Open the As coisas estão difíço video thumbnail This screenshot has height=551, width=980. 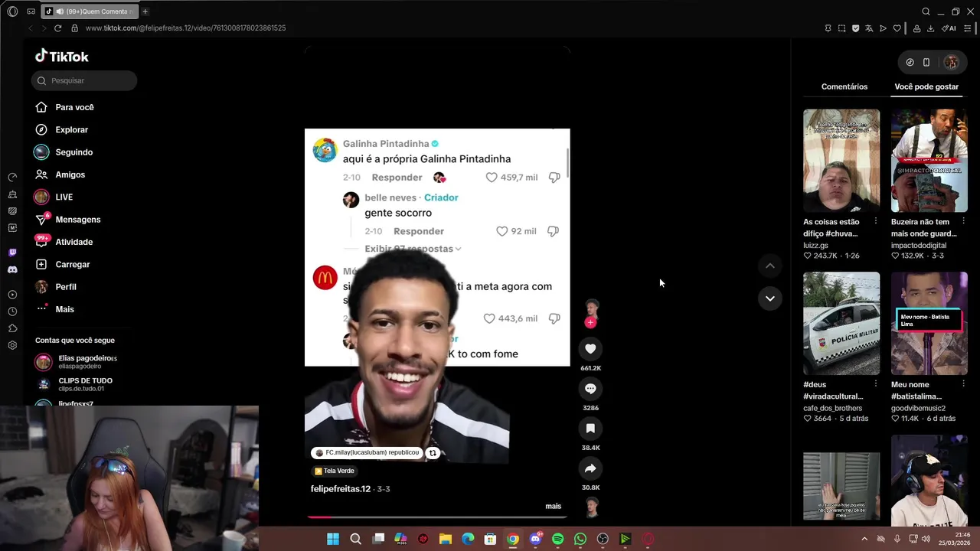(x=841, y=161)
